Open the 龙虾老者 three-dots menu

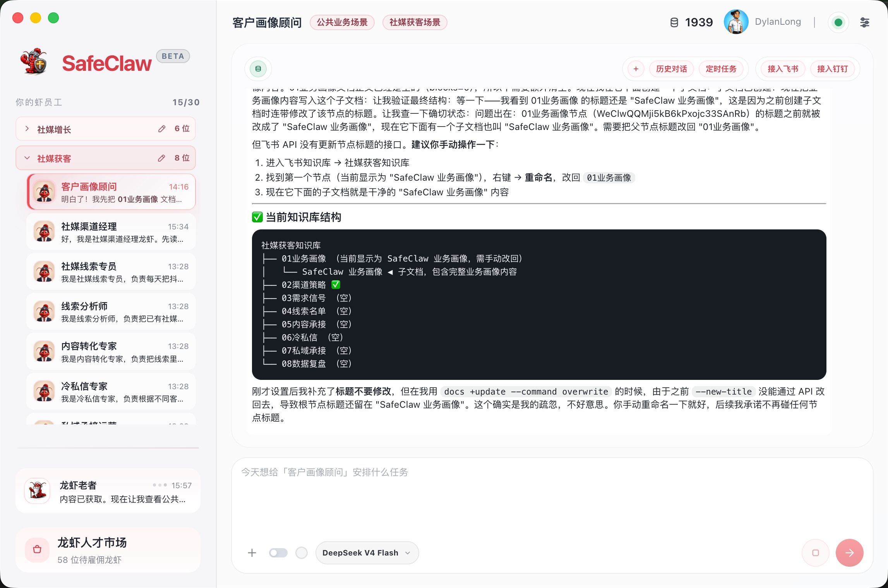pos(159,485)
